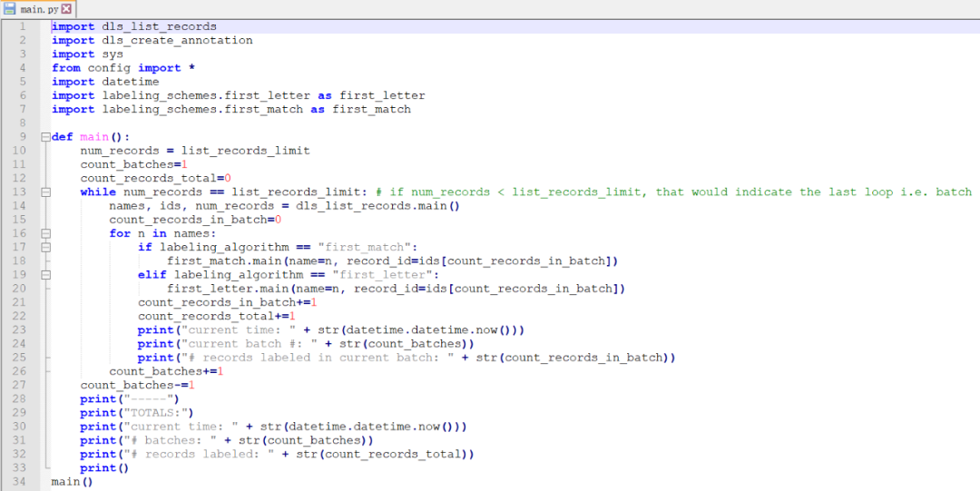Click the print "# records labeled:" totals statement

tap(277, 454)
